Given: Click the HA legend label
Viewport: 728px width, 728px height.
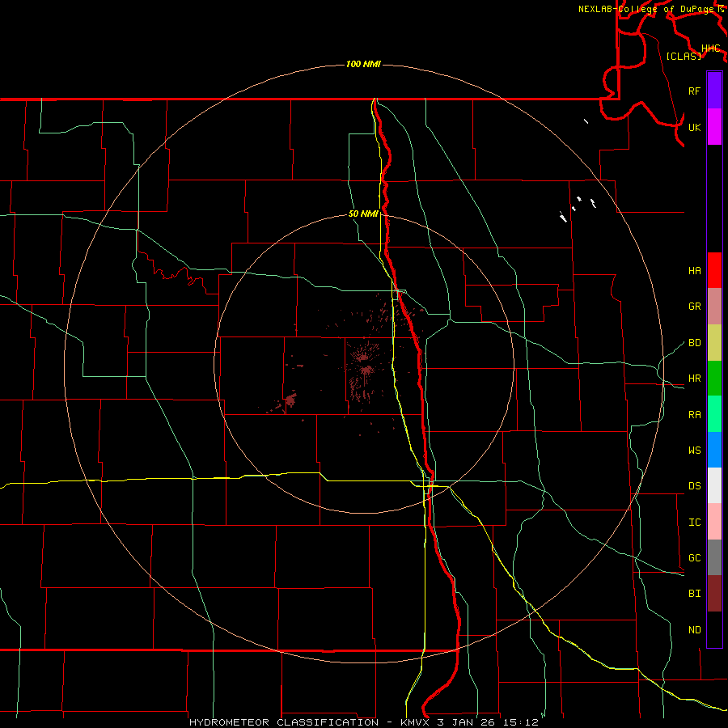Looking at the screenshot, I should click(694, 271).
